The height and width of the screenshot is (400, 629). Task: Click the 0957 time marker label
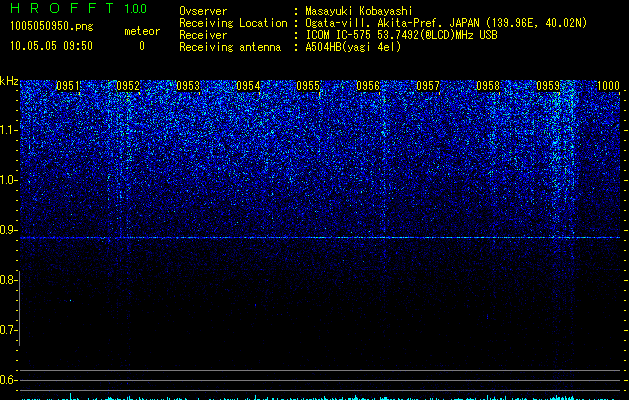coord(428,86)
